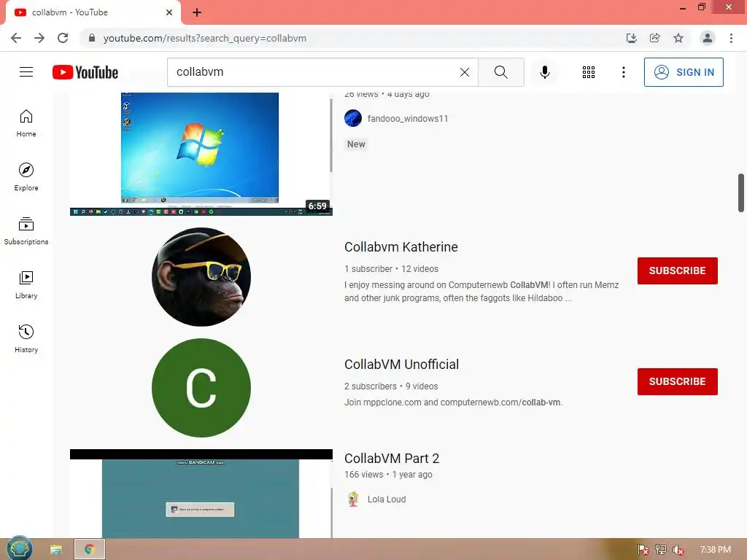Open the Lola Loud channel name link
The width and height of the screenshot is (747, 560).
tap(387, 499)
